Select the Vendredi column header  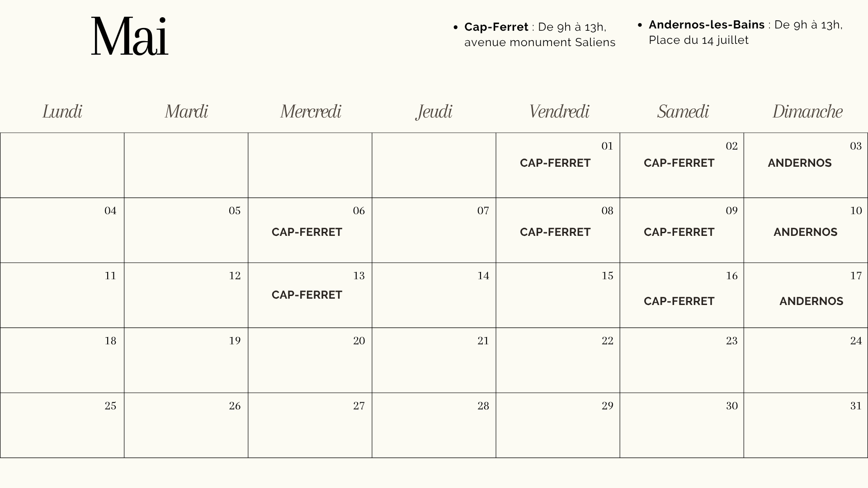click(x=559, y=112)
